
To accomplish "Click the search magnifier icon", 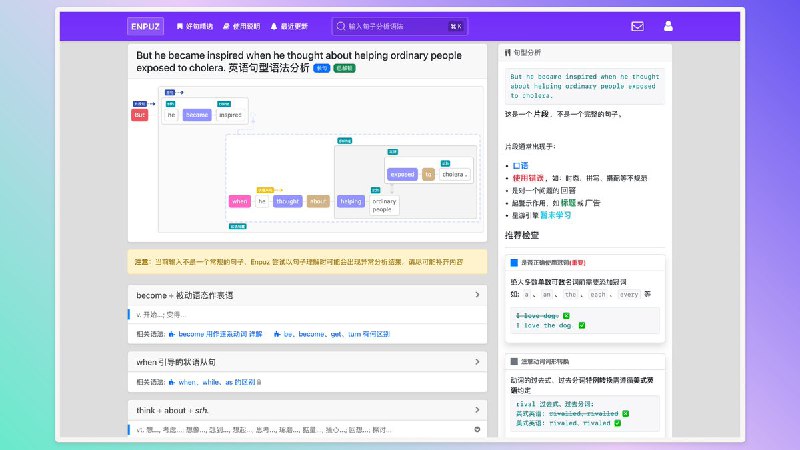I will click(341, 26).
